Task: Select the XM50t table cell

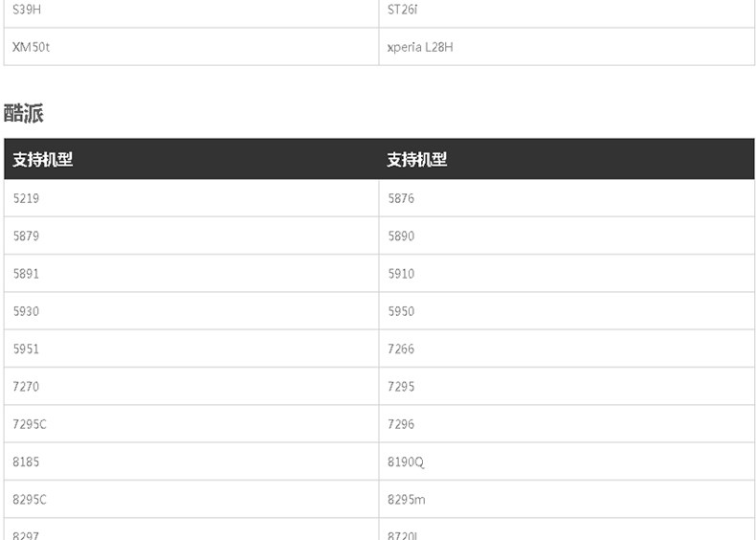Action: [31, 47]
